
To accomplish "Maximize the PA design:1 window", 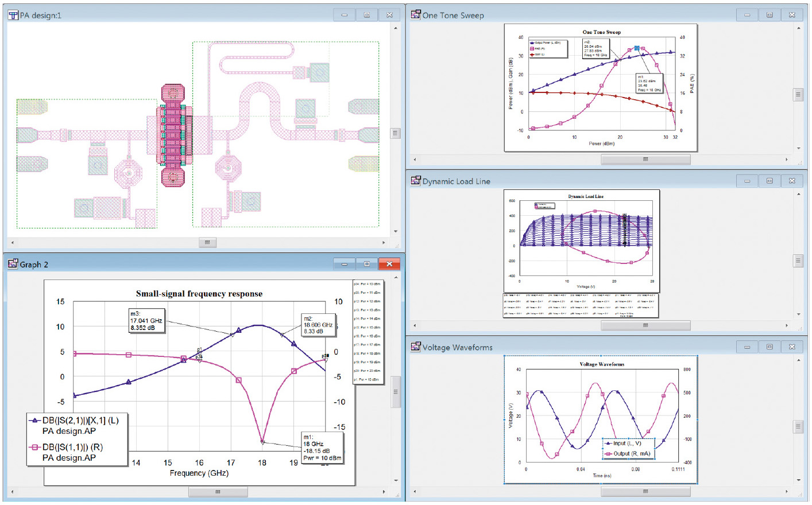I will tap(367, 15).
